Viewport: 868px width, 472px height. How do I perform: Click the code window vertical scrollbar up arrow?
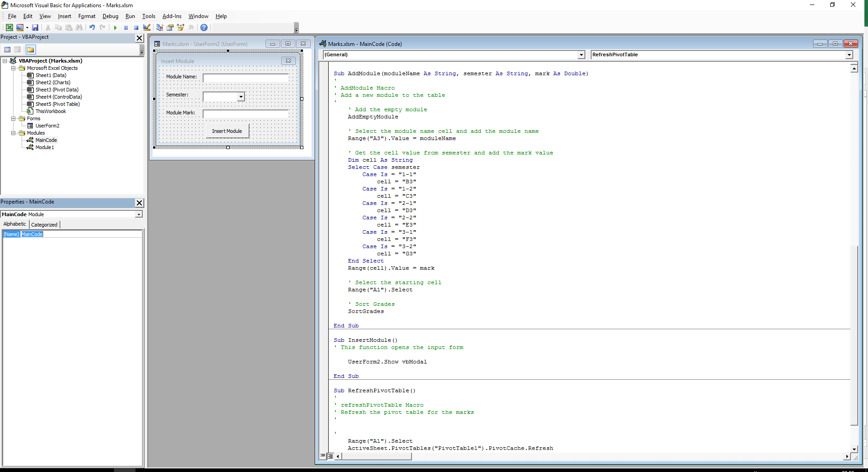854,68
